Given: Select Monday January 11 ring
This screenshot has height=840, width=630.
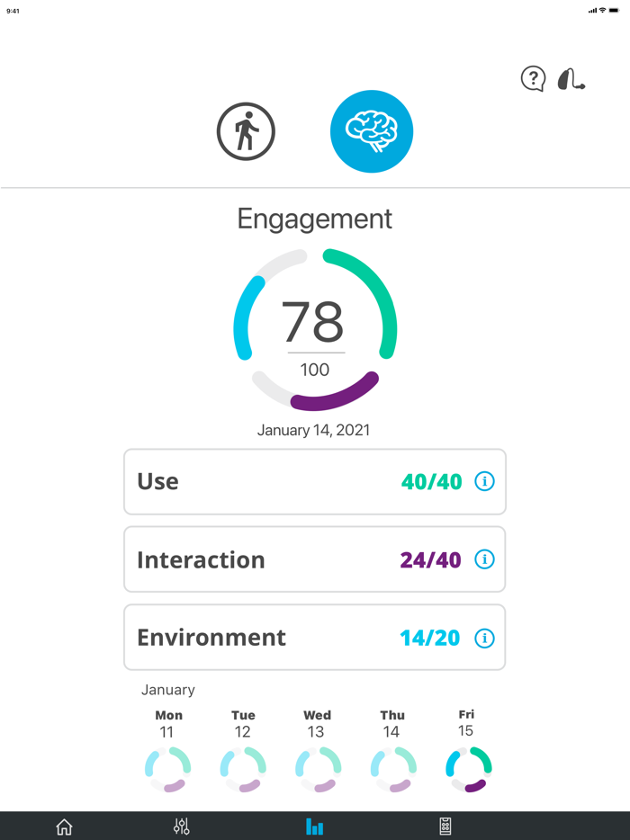Looking at the screenshot, I should (x=166, y=770).
